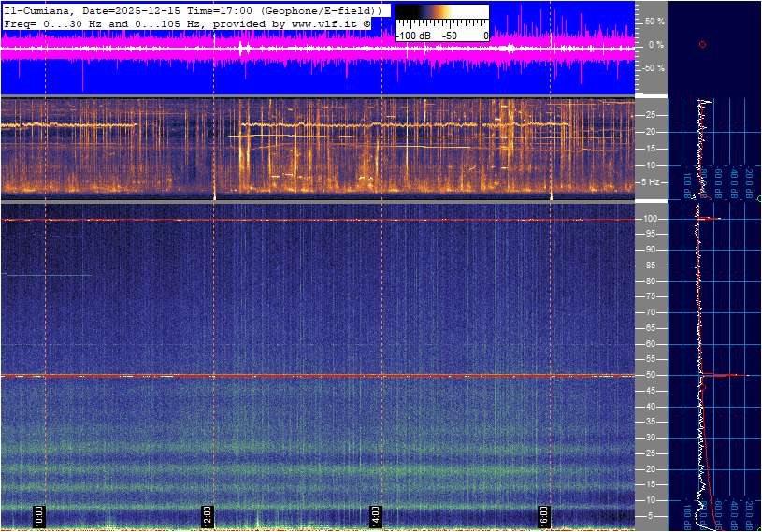Click the red circle marker in top-right panel
Viewport: 762px width, 532px height.
tap(702, 44)
